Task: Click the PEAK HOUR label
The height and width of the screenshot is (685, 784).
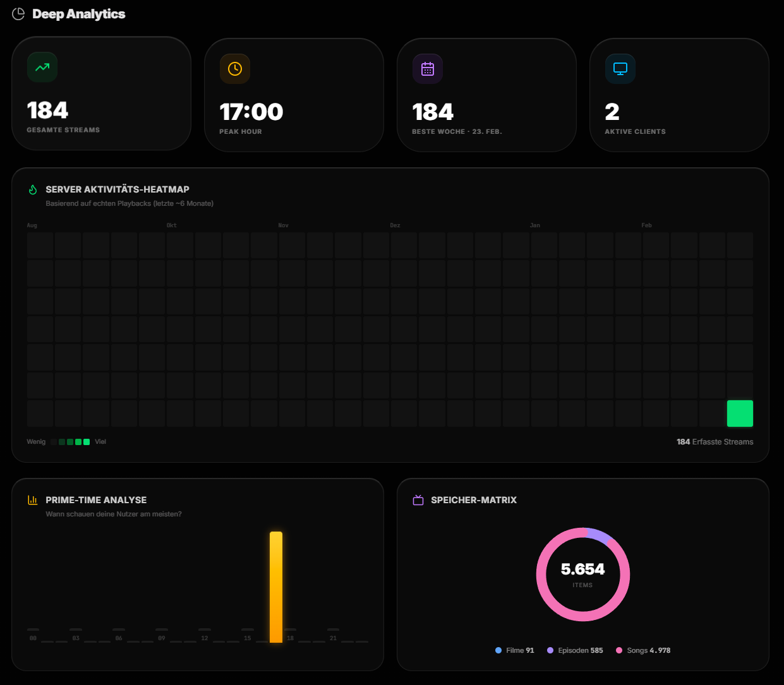Action: tap(241, 132)
